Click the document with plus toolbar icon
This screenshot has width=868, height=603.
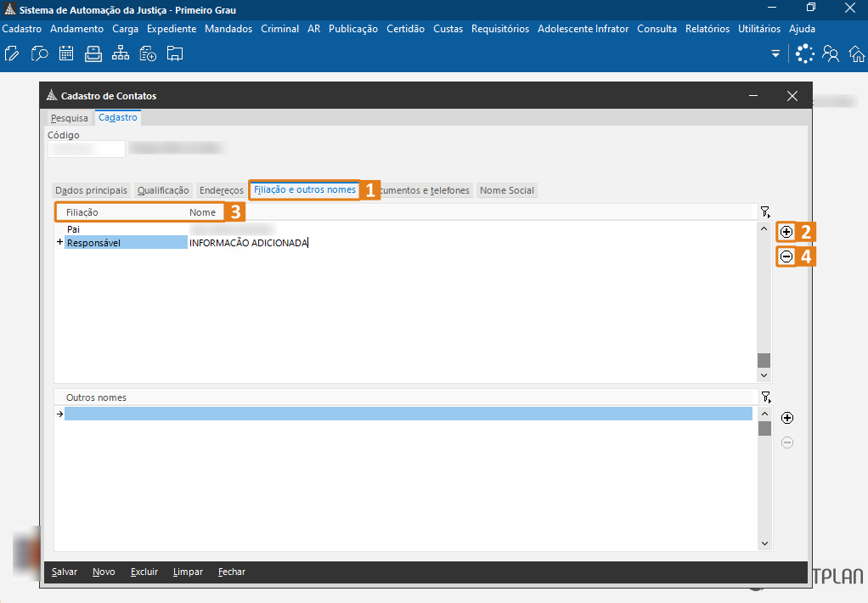pyautogui.click(x=148, y=54)
